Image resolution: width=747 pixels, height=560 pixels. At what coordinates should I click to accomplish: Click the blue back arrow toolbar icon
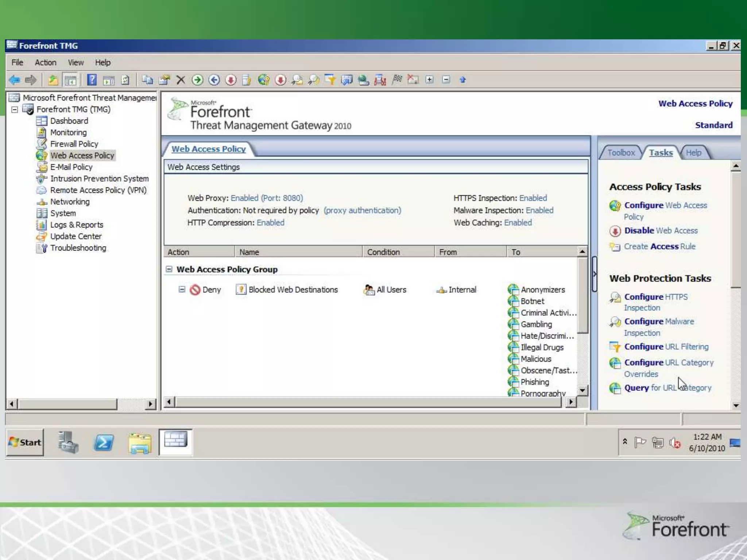point(15,80)
